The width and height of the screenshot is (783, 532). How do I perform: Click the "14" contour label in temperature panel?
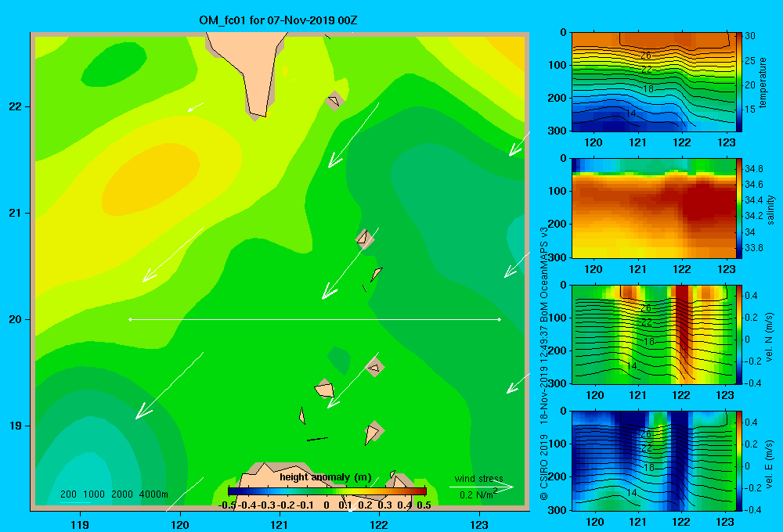click(x=631, y=113)
